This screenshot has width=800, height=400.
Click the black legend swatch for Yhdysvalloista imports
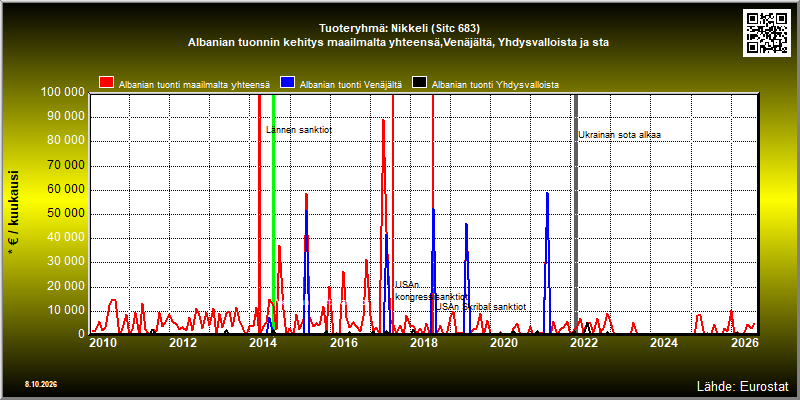click(x=419, y=83)
